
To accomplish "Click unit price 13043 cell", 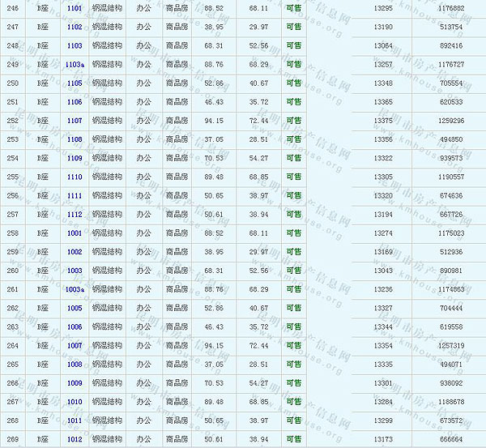I will (386, 271).
